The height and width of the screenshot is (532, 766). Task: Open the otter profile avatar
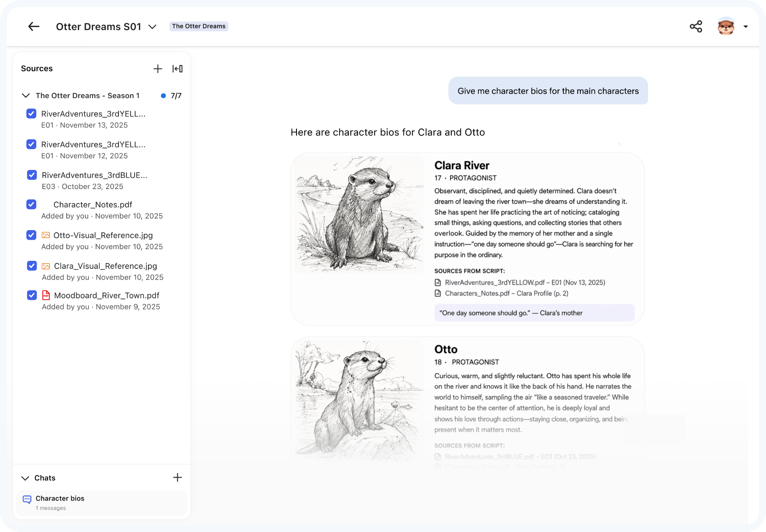point(726,26)
